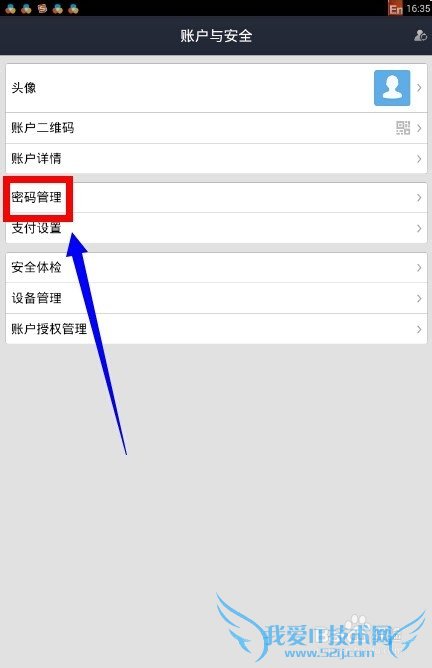Select the 账户详情 entry
432x668 pixels.
216,158
